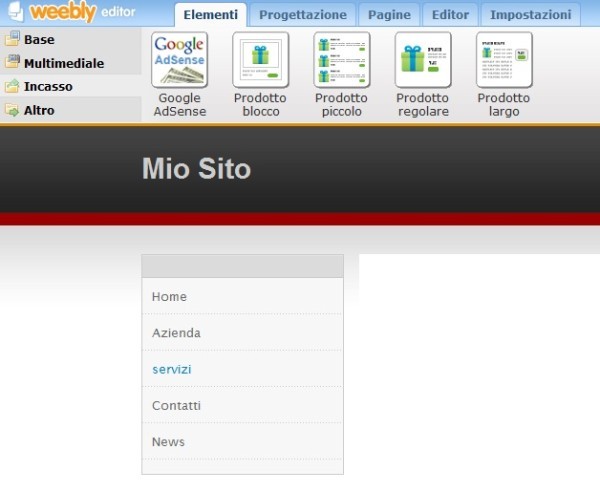Image resolution: width=600 pixels, height=492 pixels.
Task: Select the servizi navigation link
Action: tap(171, 369)
